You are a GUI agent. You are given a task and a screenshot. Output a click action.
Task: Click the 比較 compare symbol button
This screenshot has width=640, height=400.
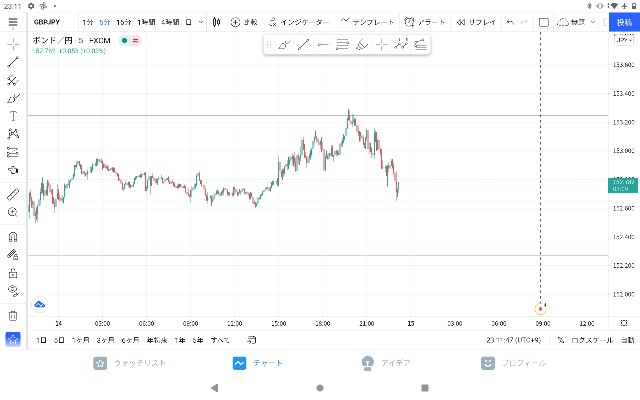point(244,22)
